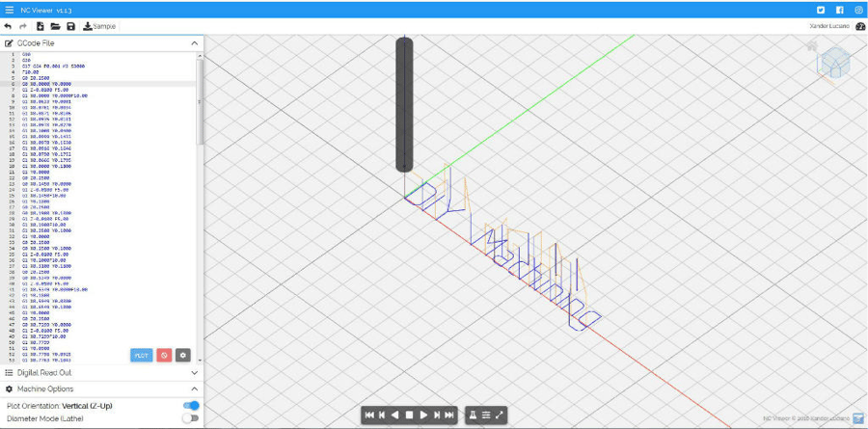Click the GCode File header title
This screenshot has height=429, width=868.
pyautogui.click(x=36, y=43)
